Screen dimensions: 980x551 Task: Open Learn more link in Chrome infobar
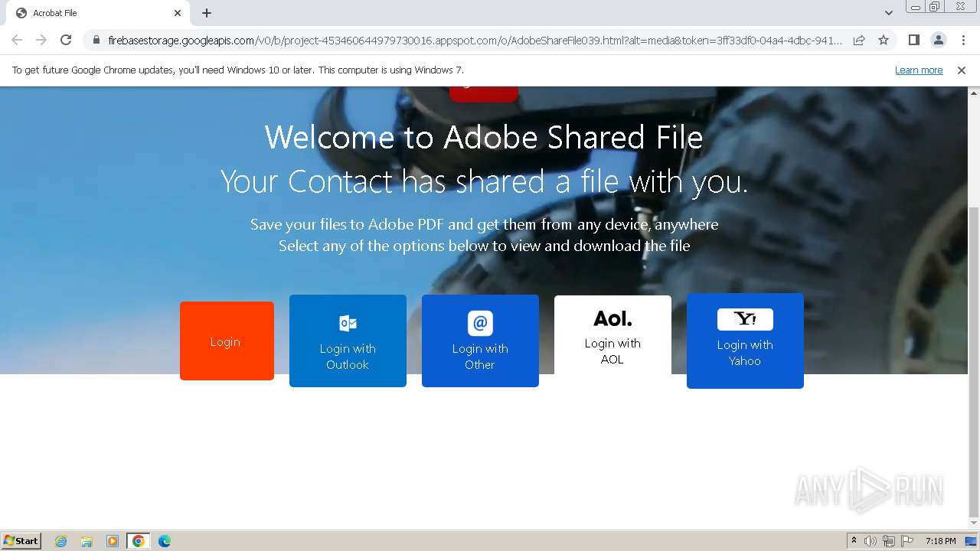(x=919, y=70)
